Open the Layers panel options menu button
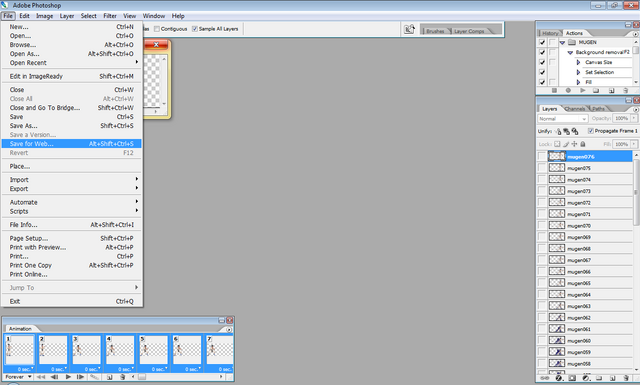The height and width of the screenshot is (385, 640). tap(635, 109)
